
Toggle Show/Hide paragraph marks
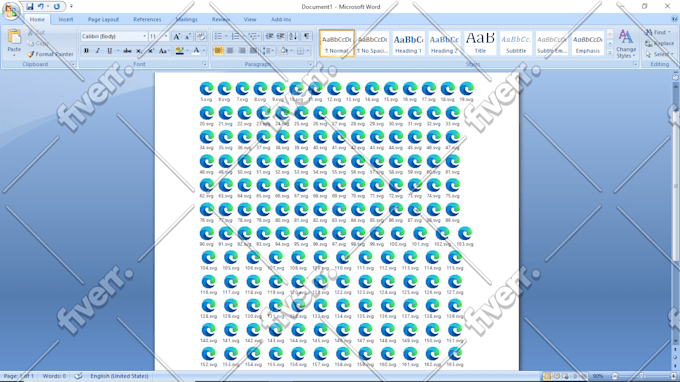(307, 36)
